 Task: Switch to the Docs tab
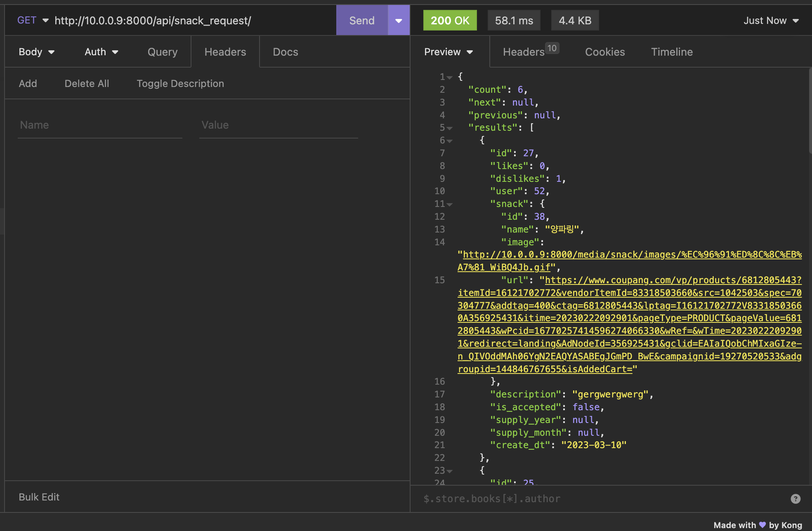(285, 52)
